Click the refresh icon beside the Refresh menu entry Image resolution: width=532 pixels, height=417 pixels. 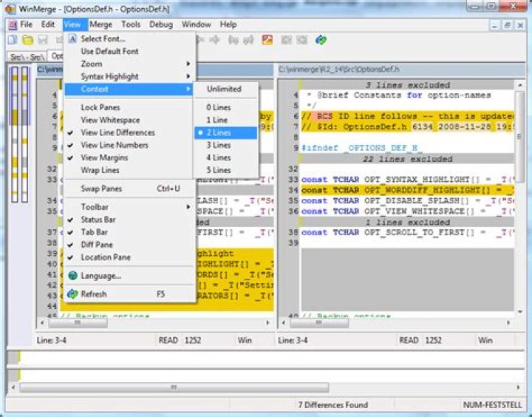(x=72, y=294)
